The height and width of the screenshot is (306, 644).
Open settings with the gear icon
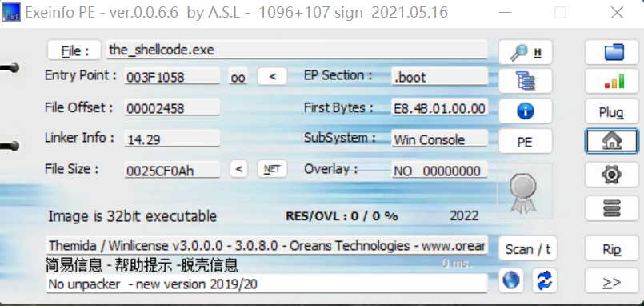click(x=612, y=175)
